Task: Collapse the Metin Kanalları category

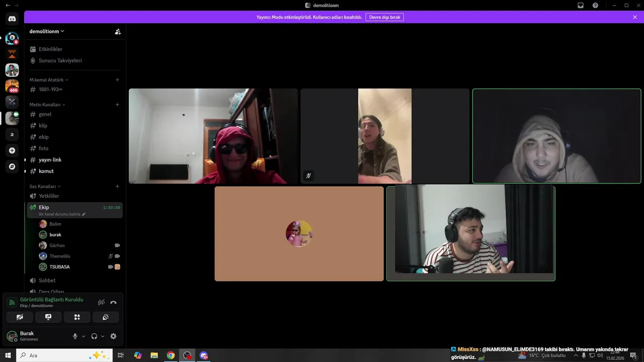Action: click(x=47, y=105)
